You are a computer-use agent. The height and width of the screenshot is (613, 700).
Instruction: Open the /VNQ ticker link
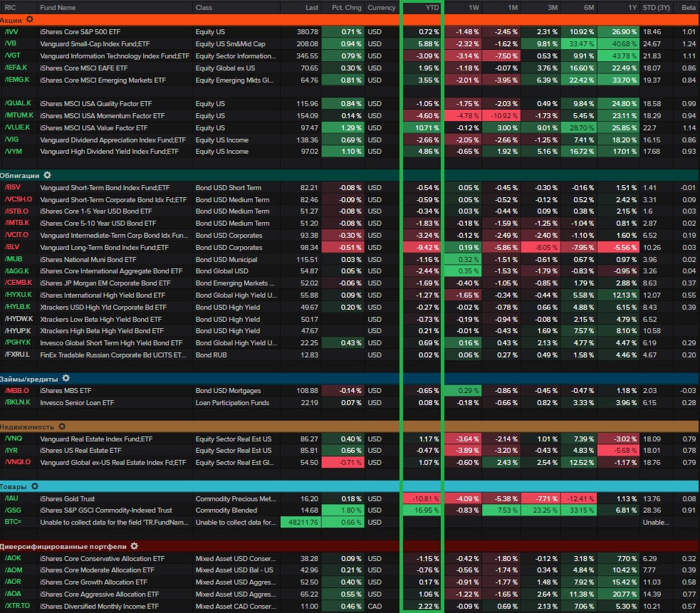(x=13, y=439)
